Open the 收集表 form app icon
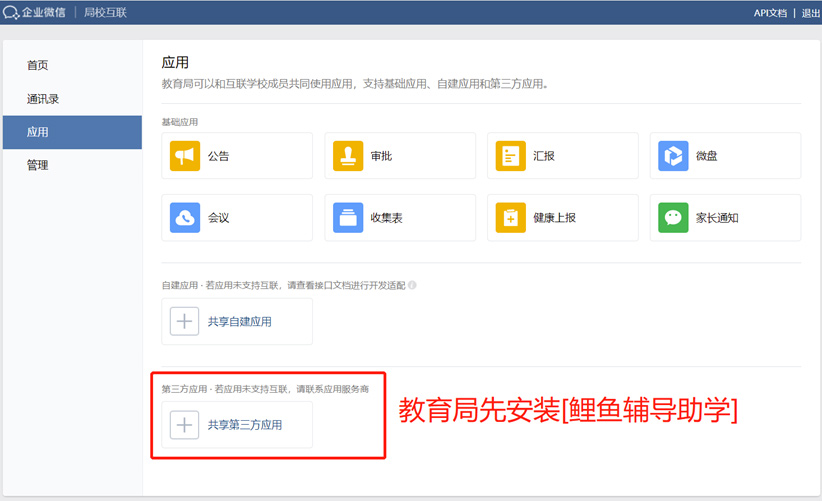This screenshot has width=822, height=501. tap(348, 217)
